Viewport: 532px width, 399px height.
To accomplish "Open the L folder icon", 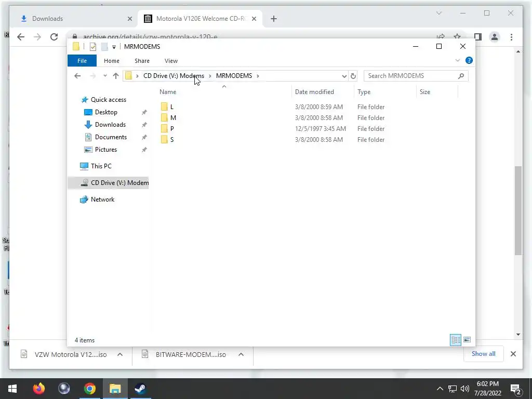I will click(164, 107).
